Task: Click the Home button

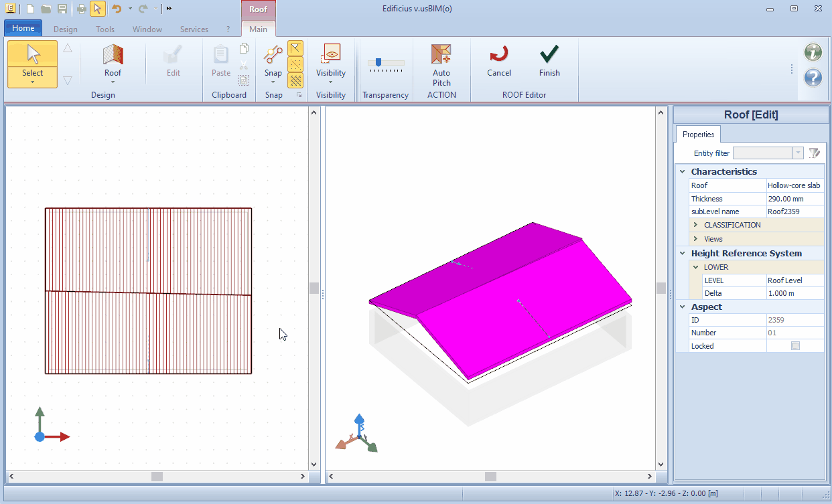Action: click(23, 28)
